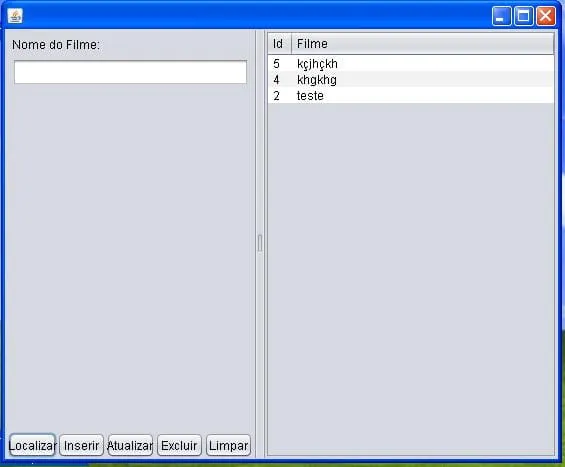Click the split pane divider grip handle

(x=260, y=243)
